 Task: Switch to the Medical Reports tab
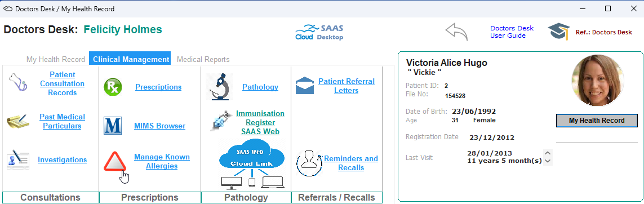(x=203, y=60)
